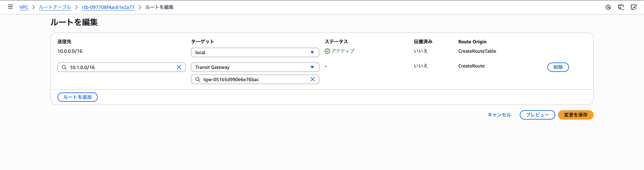Open the Amazon Q hexagon icon
Screen dimensions: 644x170
[608, 7]
